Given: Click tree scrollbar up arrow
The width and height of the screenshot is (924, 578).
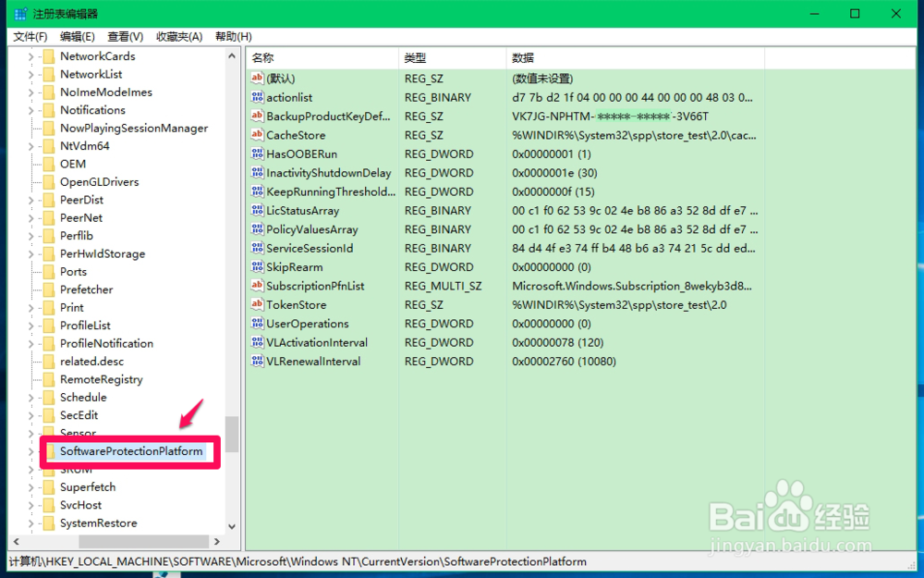Looking at the screenshot, I should 232,56.
